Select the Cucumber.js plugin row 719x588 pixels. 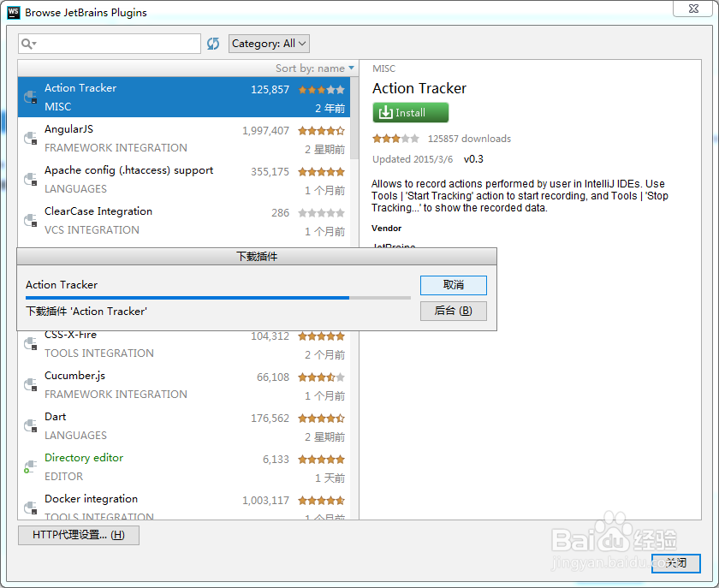pyautogui.click(x=184, y=384)
